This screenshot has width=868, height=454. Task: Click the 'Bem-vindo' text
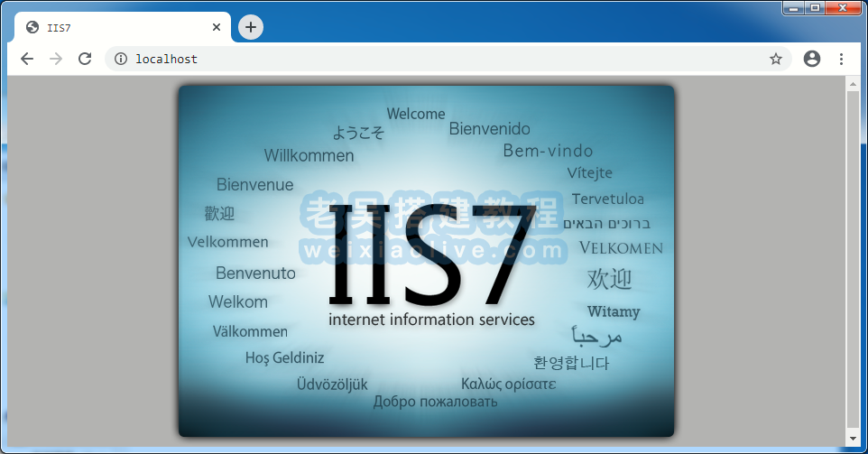click(548, 151)
